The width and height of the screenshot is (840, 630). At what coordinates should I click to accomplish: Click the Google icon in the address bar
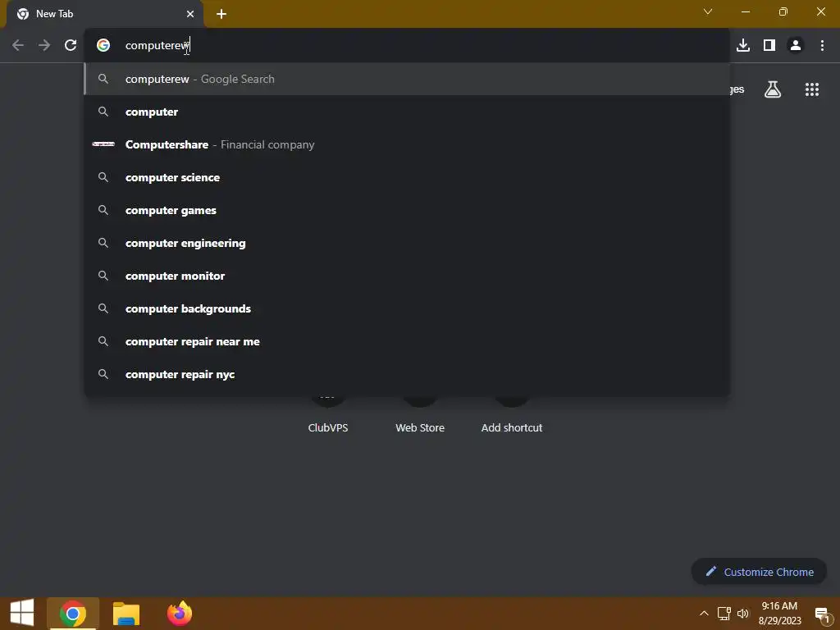point(103,45)
